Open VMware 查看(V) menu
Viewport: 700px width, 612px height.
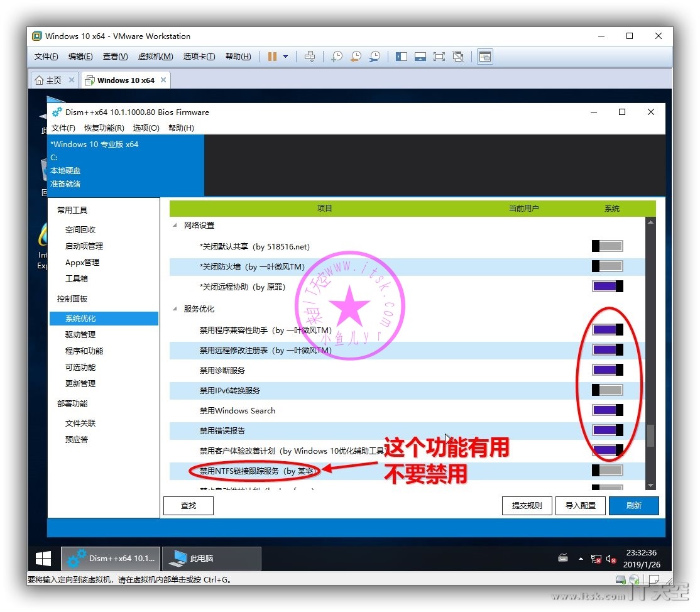[x=115, y=57]
